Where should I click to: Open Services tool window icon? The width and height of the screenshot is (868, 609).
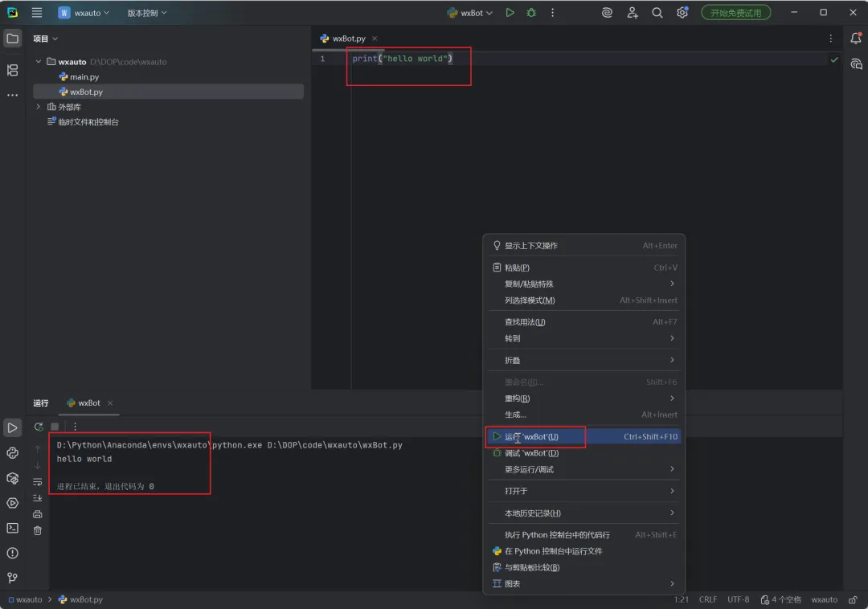click(x=12, y=504)
